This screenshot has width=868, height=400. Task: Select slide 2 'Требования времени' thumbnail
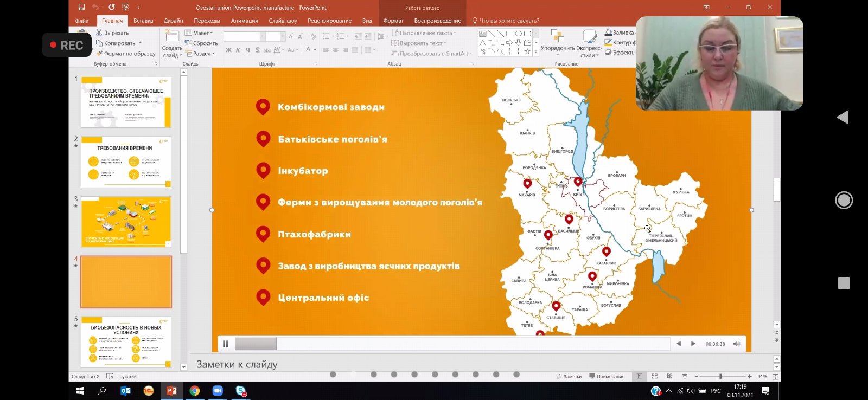[x=126, y=162]
